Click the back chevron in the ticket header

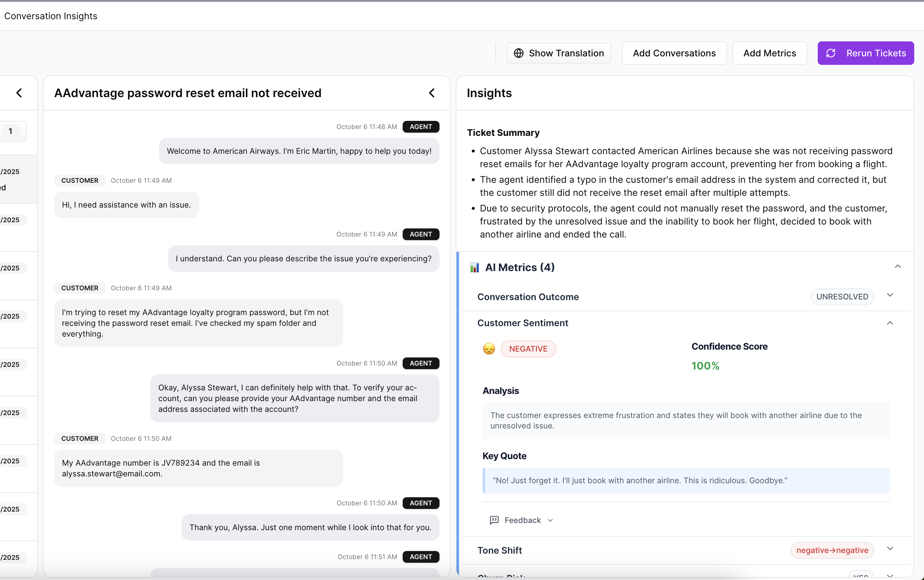(x=432, y=93)
